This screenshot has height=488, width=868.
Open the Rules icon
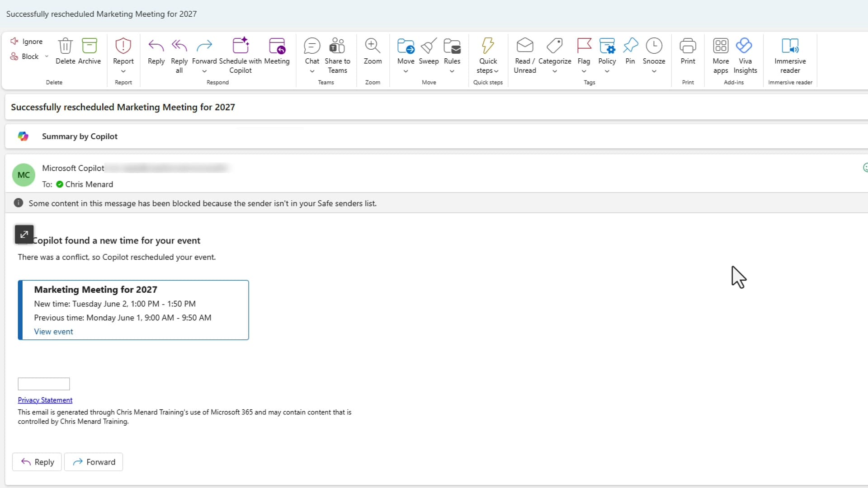click(x=452, y=46)
